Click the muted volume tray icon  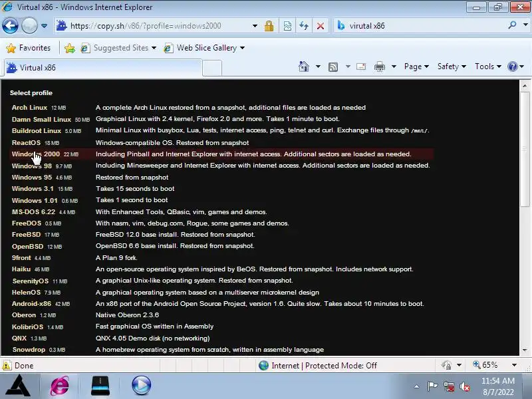464,386
